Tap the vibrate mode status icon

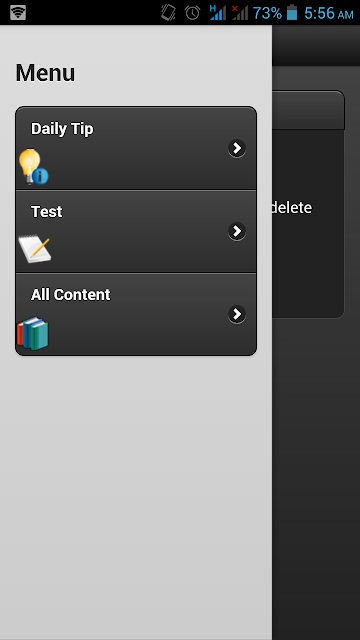[168, 13]
